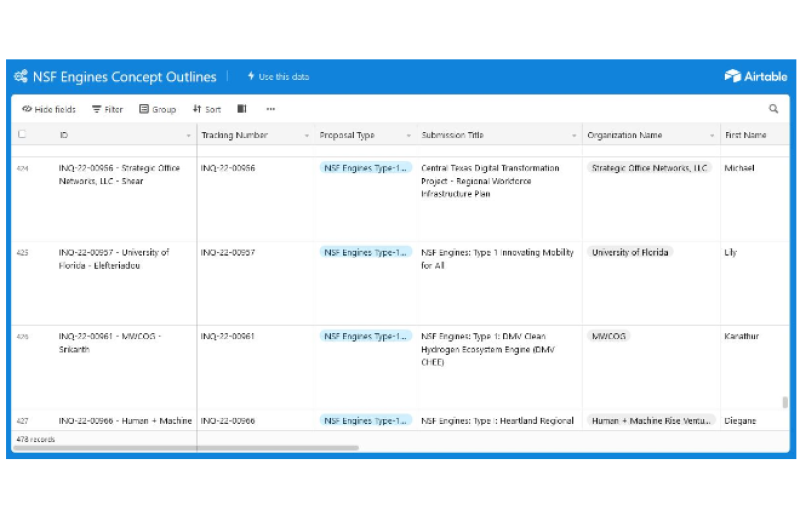Click MWCOG organization tag
The width and height of the screenshot is (800, 516).
tap(609, 336)
